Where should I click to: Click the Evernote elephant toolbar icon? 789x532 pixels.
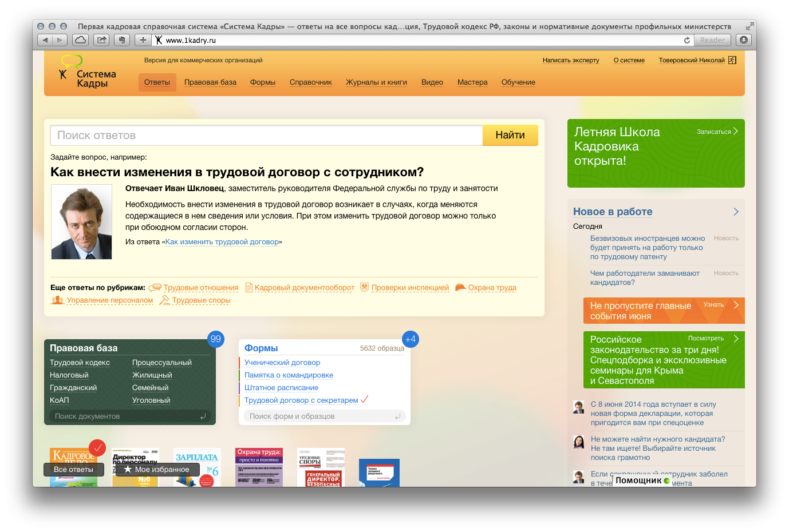pos(121,40)
